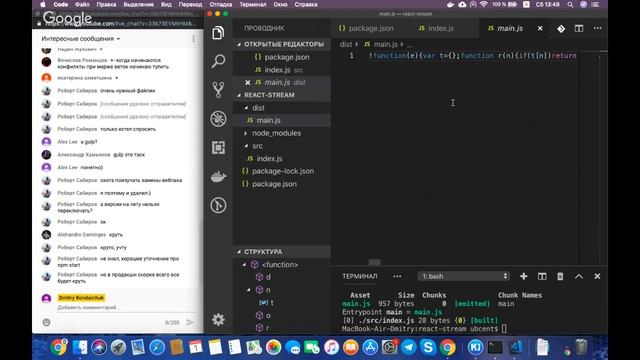This screenshot has height=360, width=640.
Task: Open the GitLens icon in activity bar
Action: tap(218, 205)
